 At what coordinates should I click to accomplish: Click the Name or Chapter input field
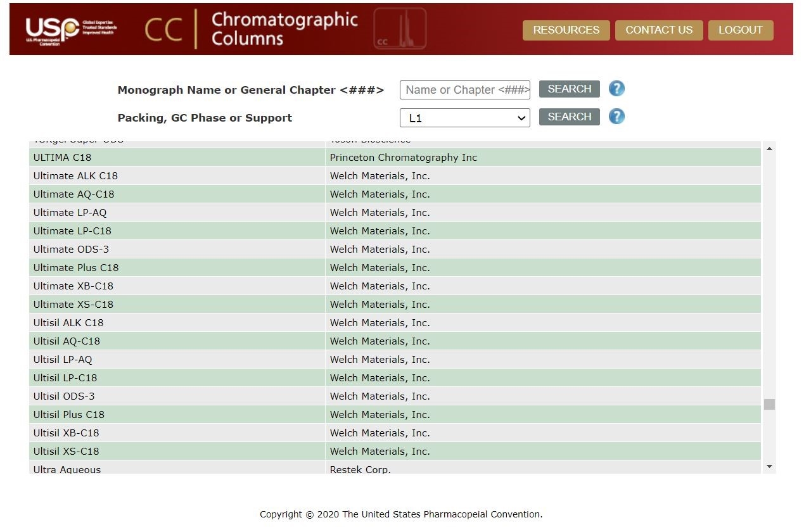point(464,89)
